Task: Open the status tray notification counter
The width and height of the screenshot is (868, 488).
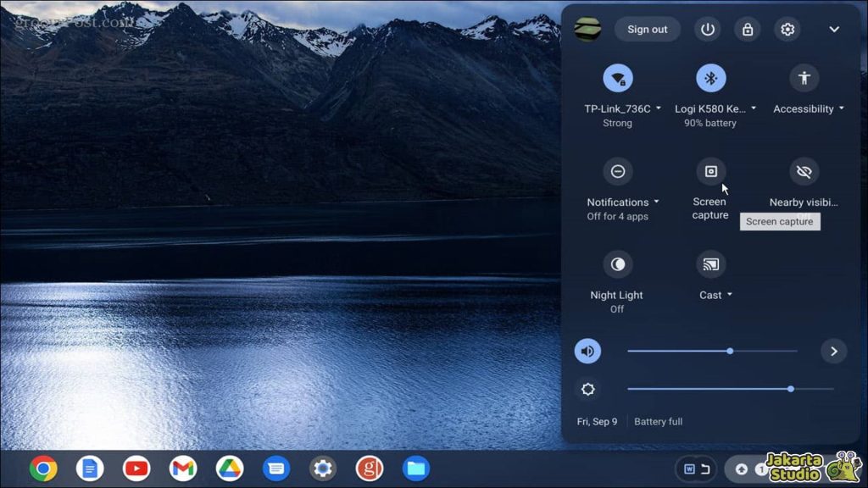Action: pos(765,469)
